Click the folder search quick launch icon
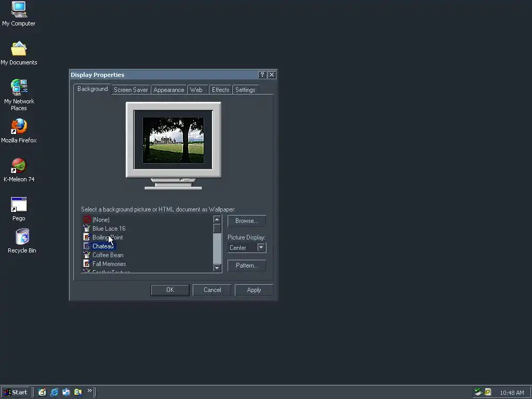This screenshot has height=399, width=532. [78, 392]
